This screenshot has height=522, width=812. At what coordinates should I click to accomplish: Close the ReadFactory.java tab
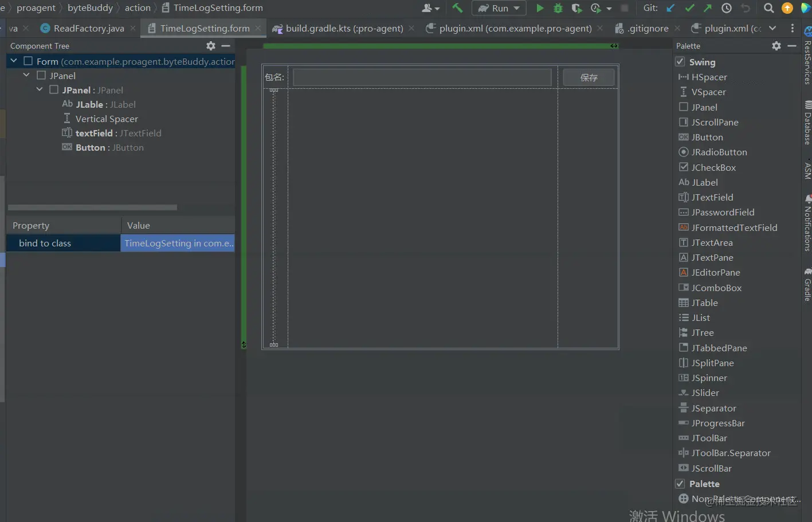133,28
